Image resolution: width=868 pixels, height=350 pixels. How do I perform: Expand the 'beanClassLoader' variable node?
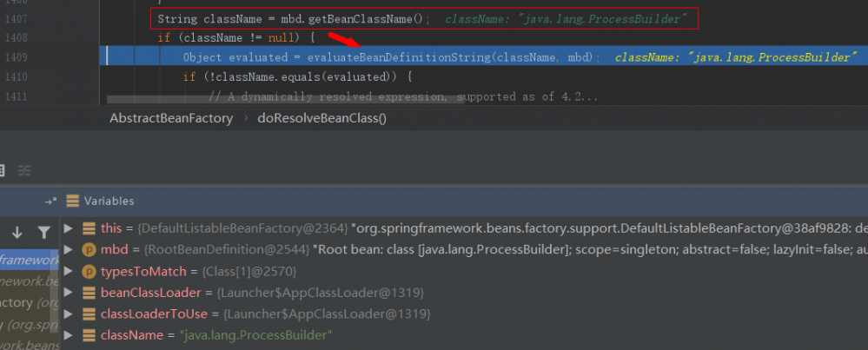click(68, 293)
